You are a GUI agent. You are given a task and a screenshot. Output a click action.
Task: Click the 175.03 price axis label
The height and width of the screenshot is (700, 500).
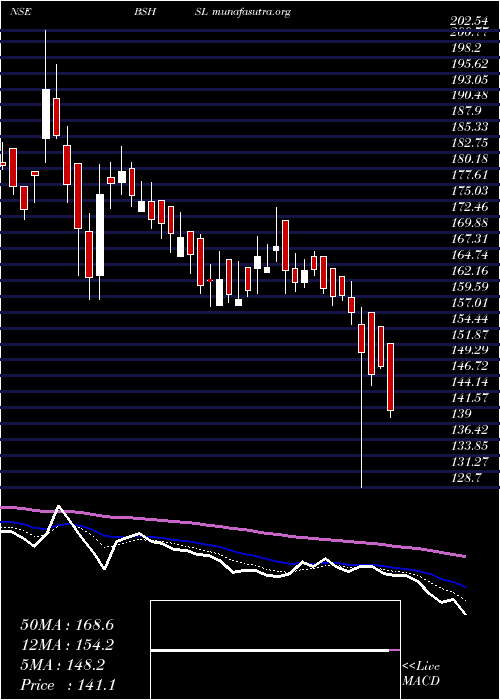[x=469, y=191]
